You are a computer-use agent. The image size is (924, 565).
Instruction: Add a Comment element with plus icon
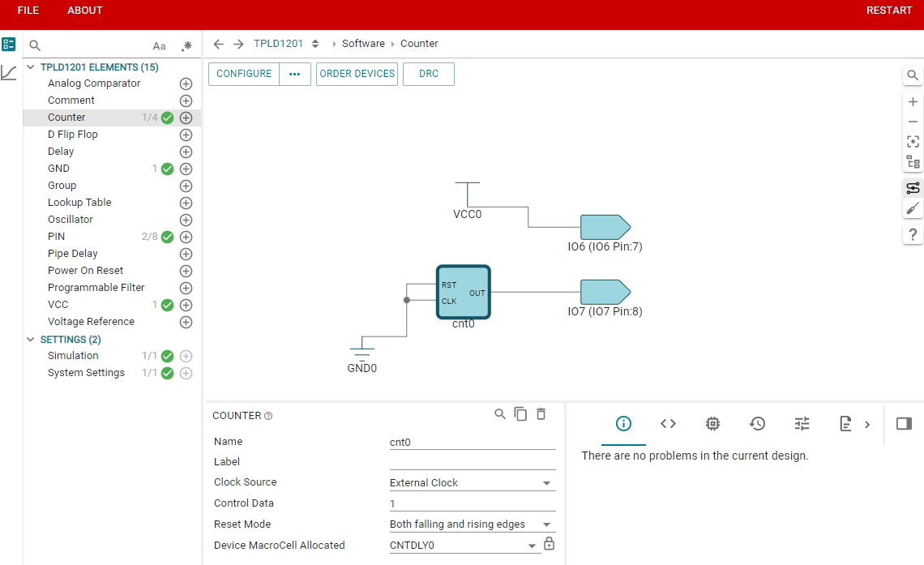186,101
